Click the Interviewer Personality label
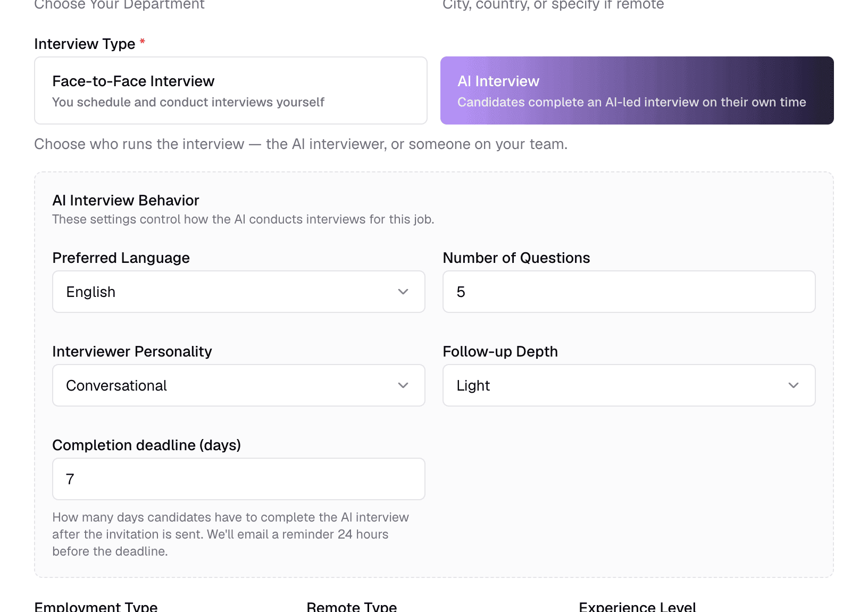Screen dimensions: 868x612 tap(132, 351)
